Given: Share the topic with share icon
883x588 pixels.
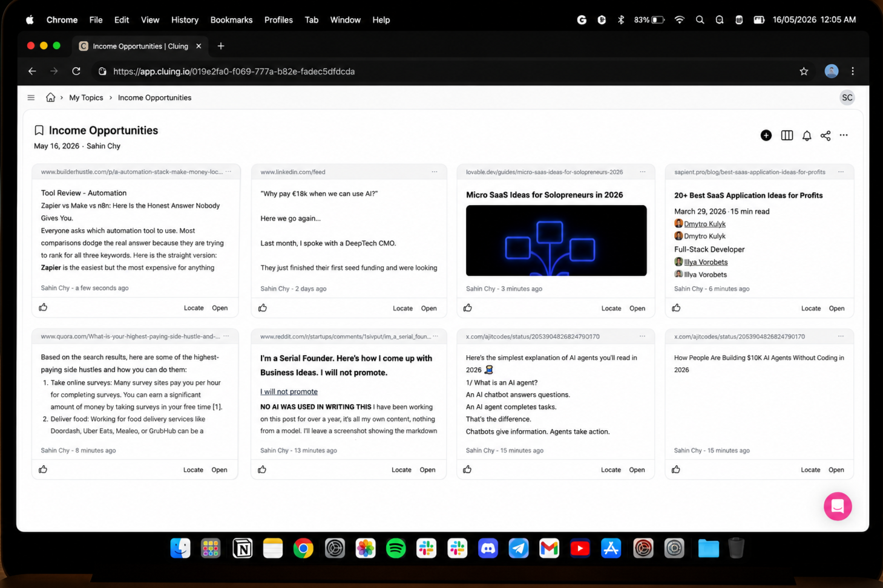Looking at the screenshot, I should (826, 136).
